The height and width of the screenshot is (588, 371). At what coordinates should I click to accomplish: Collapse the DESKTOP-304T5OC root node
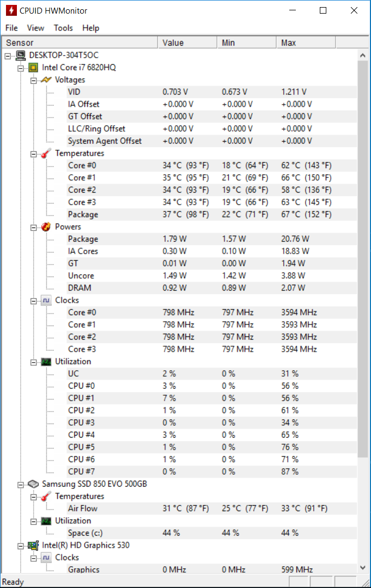pyautogui.click(x=8, y=56)
